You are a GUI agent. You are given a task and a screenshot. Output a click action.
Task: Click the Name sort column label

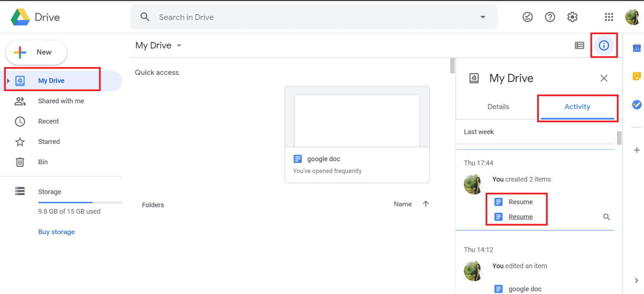pyautogui.click(x=403, y=204)
